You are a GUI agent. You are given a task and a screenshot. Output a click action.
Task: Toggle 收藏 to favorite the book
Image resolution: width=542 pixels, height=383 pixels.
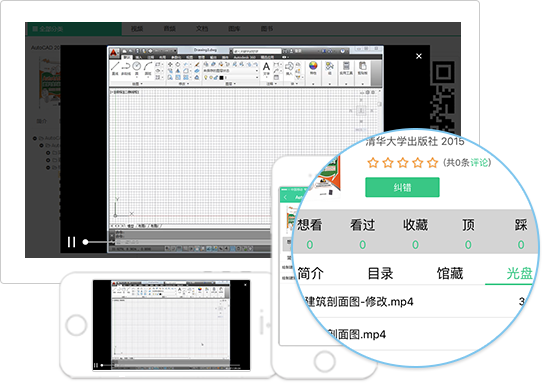(x=415, y=225)
